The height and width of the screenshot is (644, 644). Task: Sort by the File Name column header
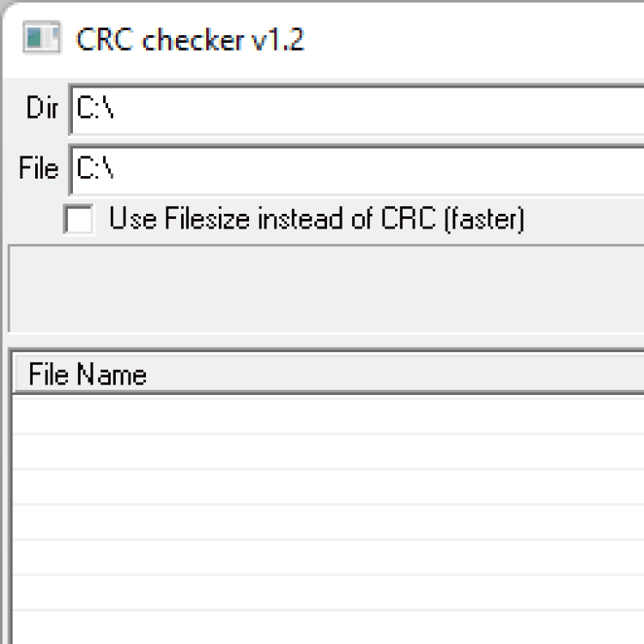pos(88,374)
